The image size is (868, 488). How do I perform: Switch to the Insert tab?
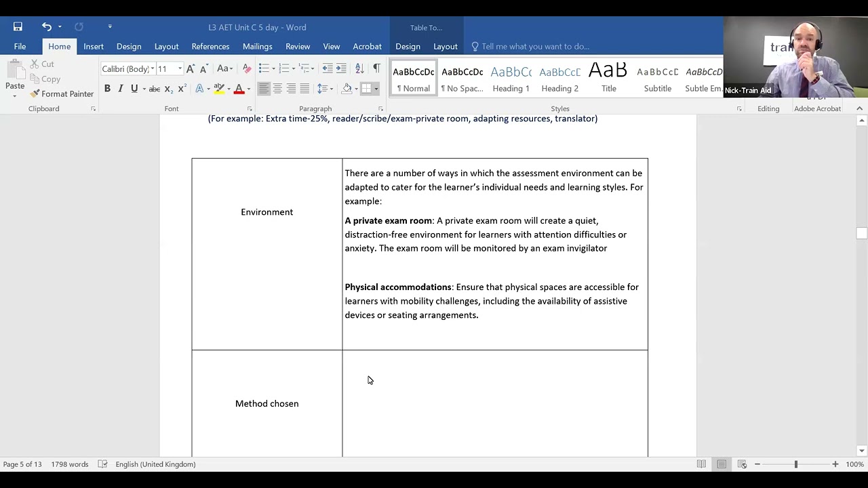click(94, 46)
